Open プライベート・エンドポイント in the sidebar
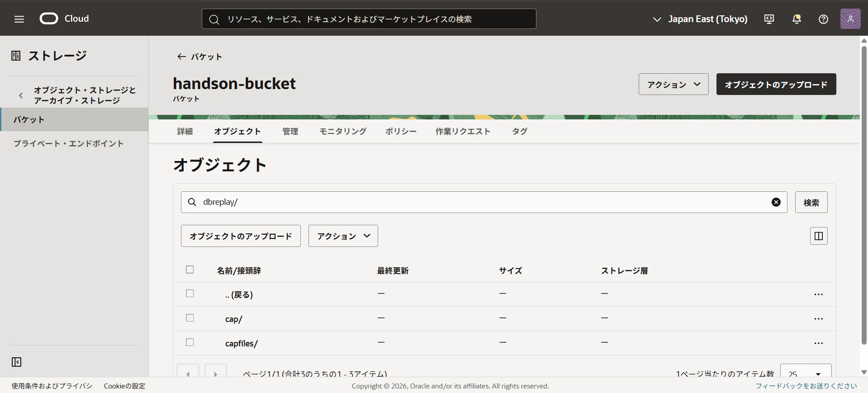This screenshot has height=393, width=868. [69, 143]
